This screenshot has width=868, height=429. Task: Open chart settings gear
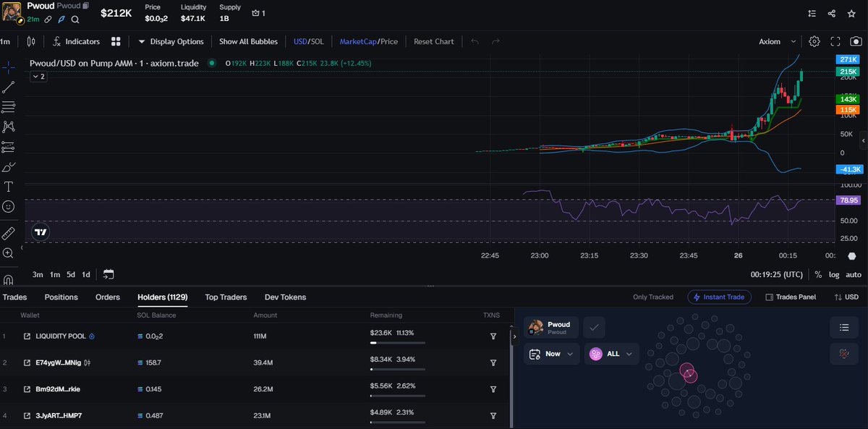(814, 41)
